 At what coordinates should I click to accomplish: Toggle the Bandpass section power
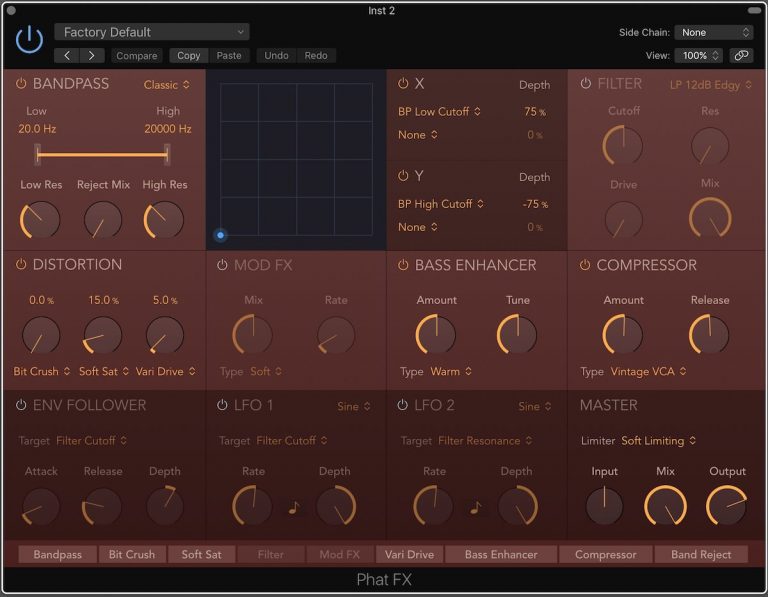coord(21,83)
